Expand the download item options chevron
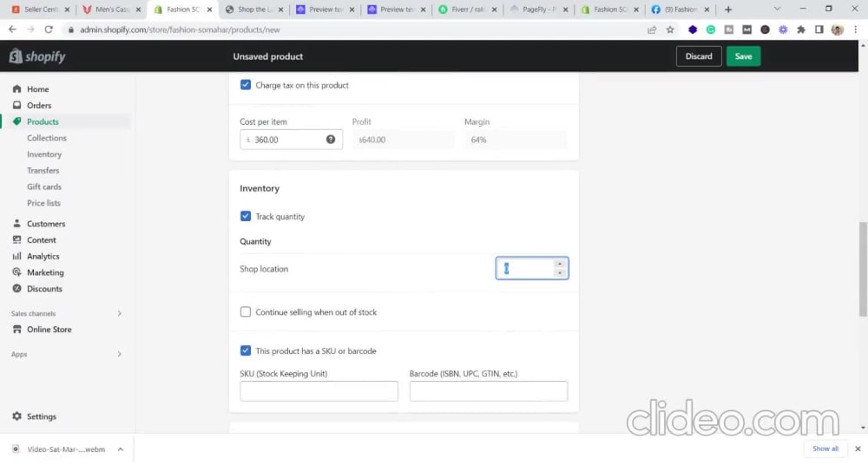868x465 pixels. [x=120, y=449]
